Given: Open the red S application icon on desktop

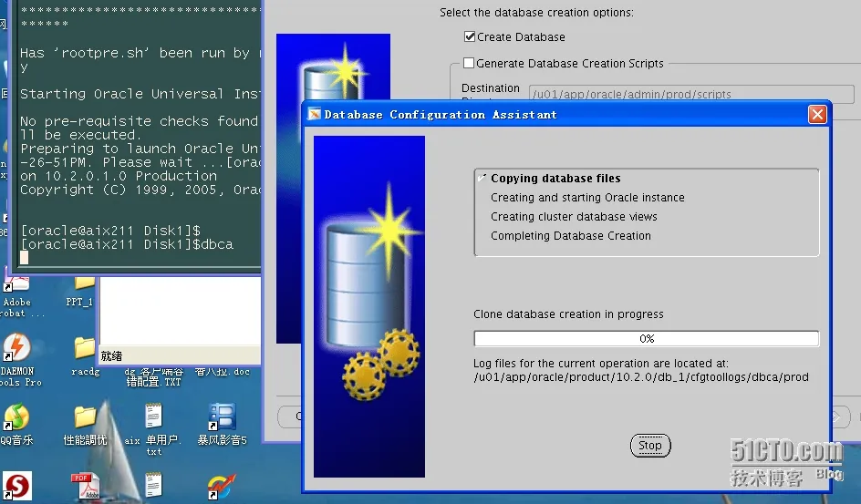Looking at the screenshot, I should (x=16, y=486).
